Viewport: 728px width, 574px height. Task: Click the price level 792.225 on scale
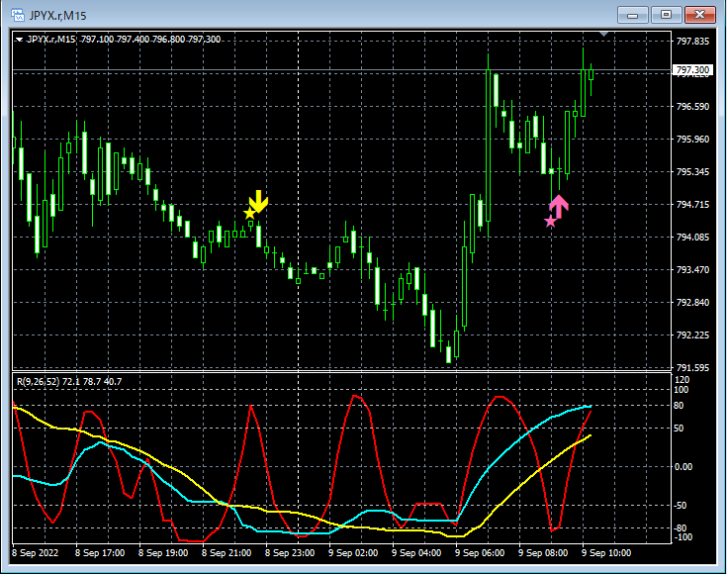click(692, 335)
